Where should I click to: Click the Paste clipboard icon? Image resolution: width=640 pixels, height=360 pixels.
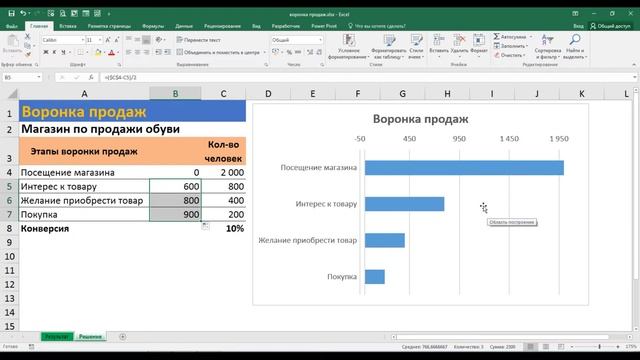[x=12, y=41]
